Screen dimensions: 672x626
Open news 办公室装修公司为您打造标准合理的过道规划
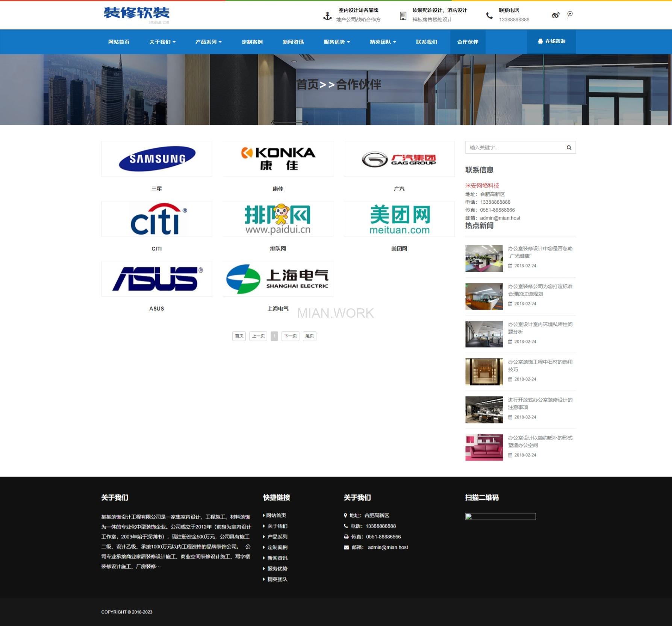tap(540, 290)
